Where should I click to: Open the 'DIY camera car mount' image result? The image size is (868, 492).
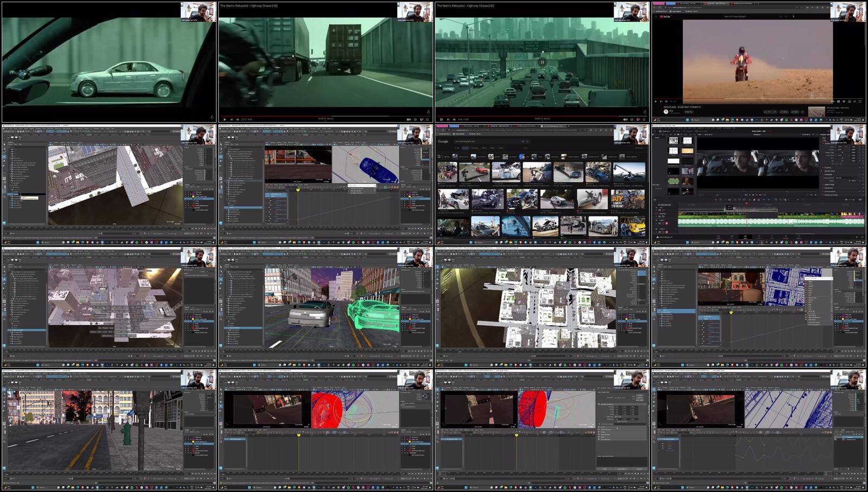(x=628, y=199)
